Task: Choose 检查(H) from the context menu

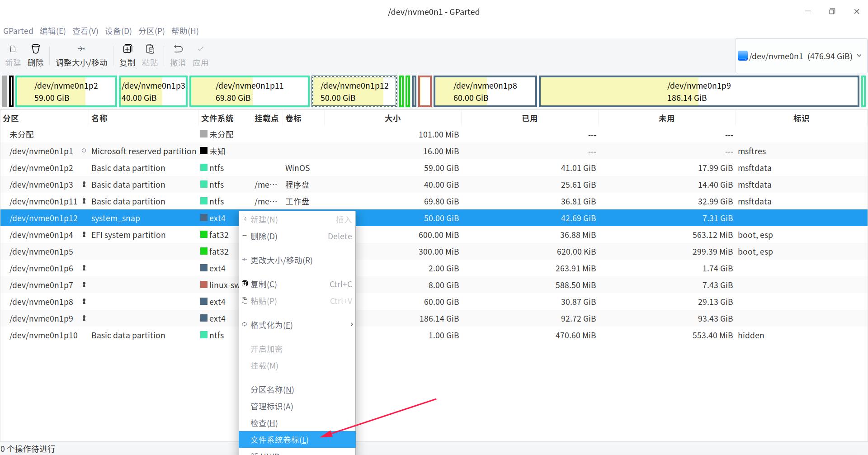Action: click(x=264, y=423)
